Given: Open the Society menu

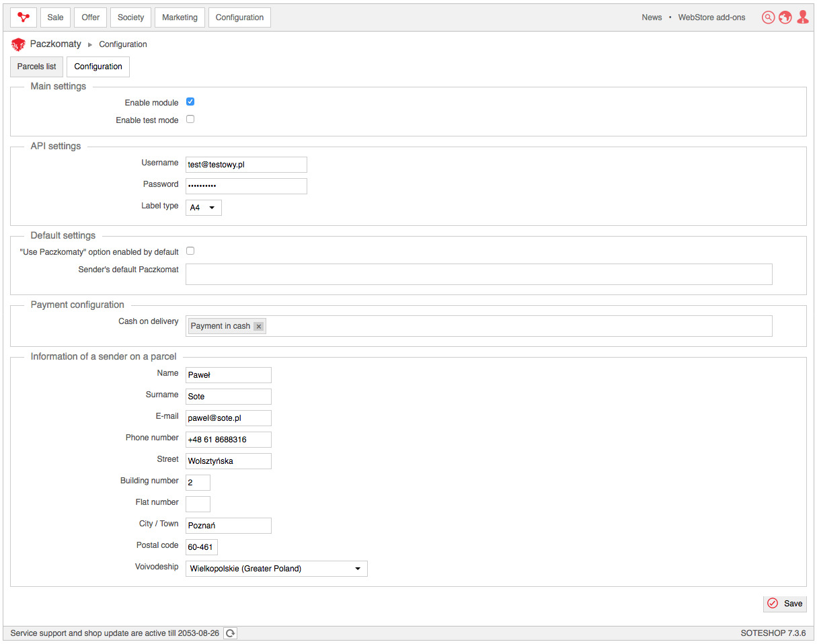Looking at the screenshot, I should (130, 17).
